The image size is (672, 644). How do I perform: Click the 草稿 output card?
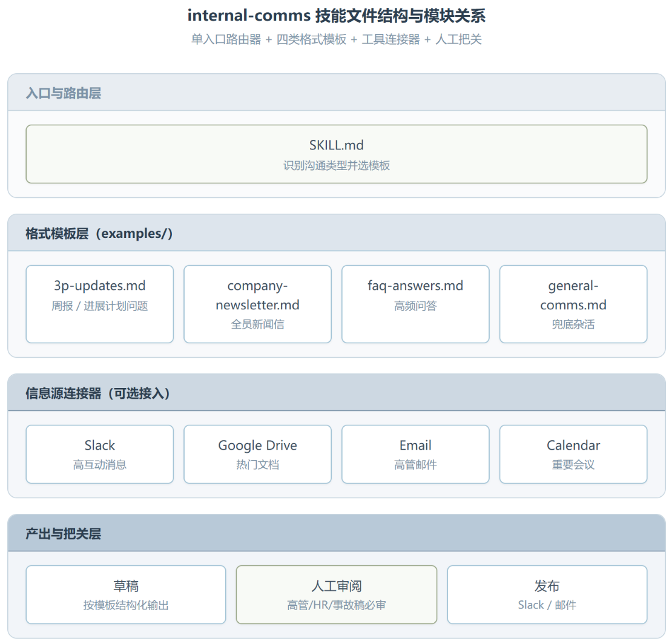point(126,595)
